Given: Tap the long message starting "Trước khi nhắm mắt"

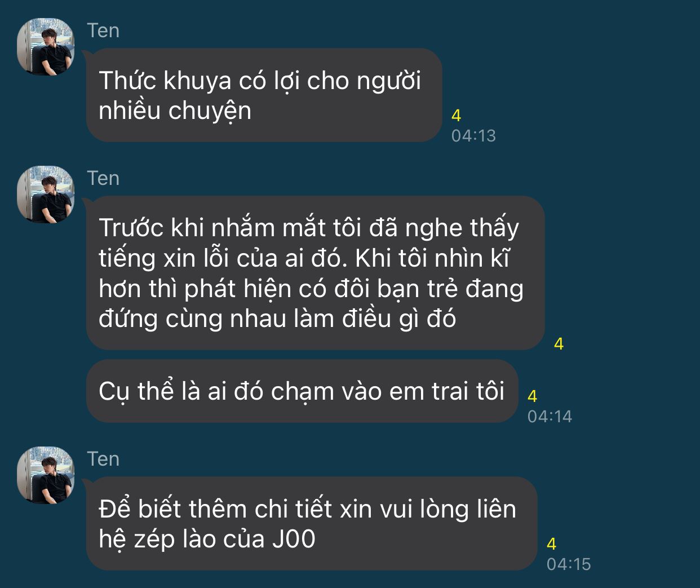Looking at the screenshot, I should point(315,273).
